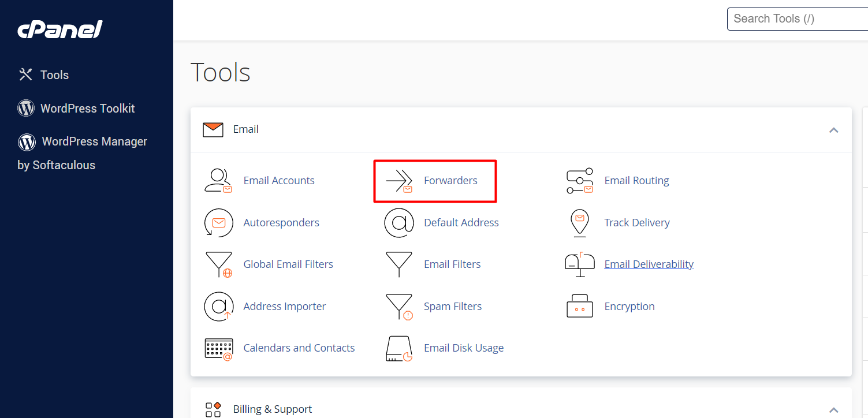868x418 pixels.
Task: Click the Email Accounts icon
Action: [x=218, y=181]
